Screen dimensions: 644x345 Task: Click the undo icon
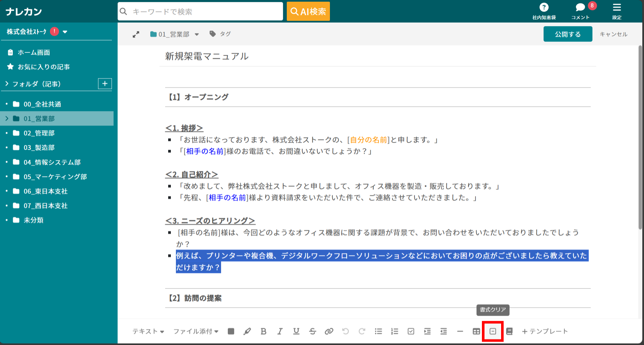(x=345, y=331)
